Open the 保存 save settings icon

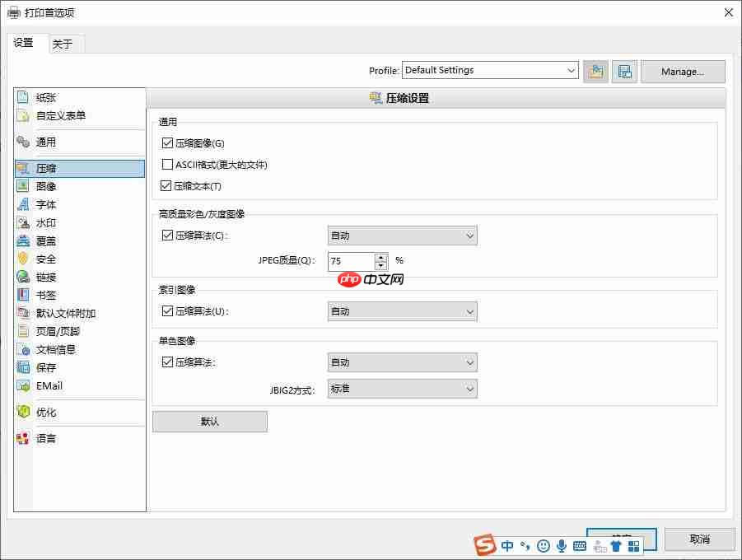23,367
